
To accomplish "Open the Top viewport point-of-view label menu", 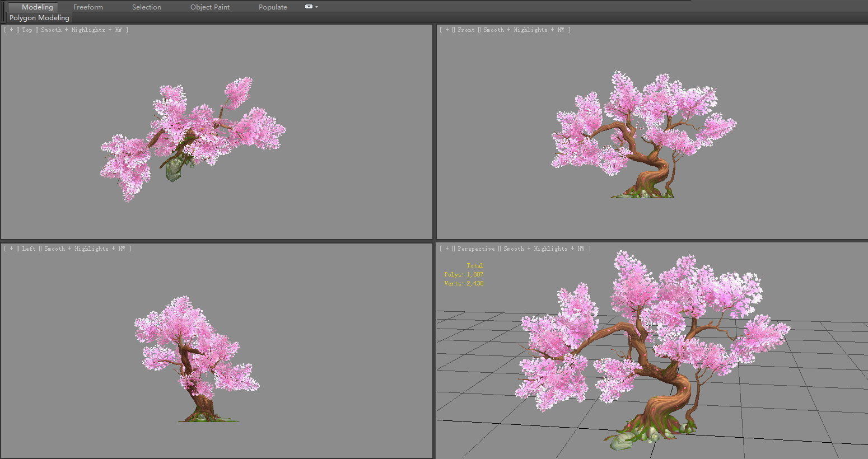I will (27, 30).
